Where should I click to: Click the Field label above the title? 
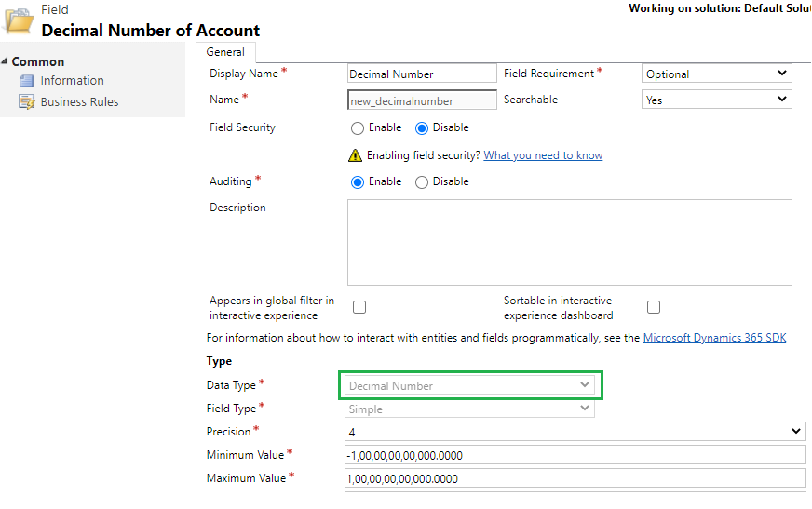coord(55,9)
